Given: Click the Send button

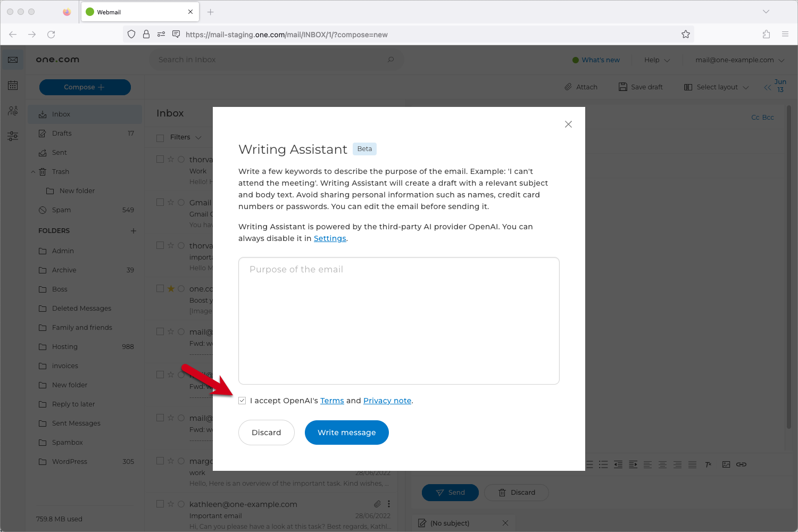Looking at the screenshot, I should pos(450,493).
